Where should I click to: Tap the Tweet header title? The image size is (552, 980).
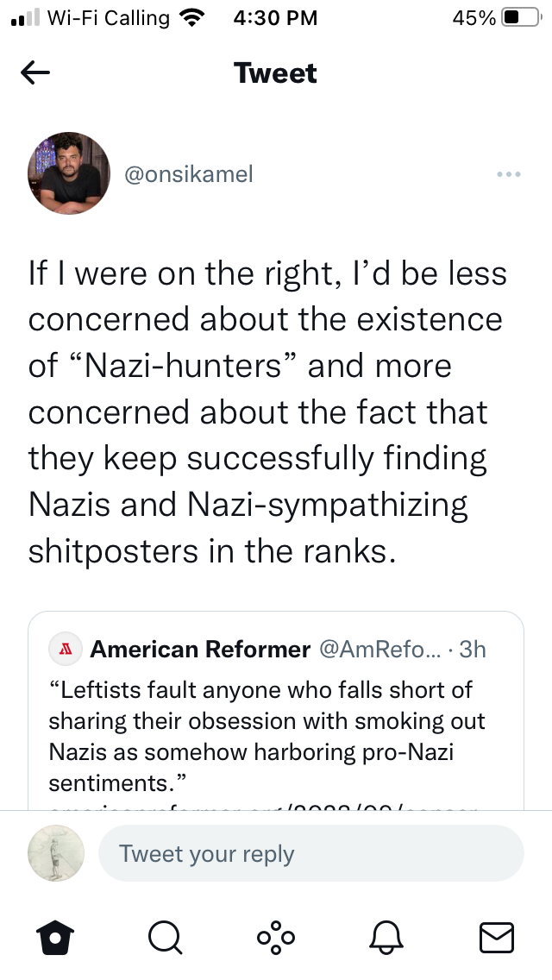[276, 73]
